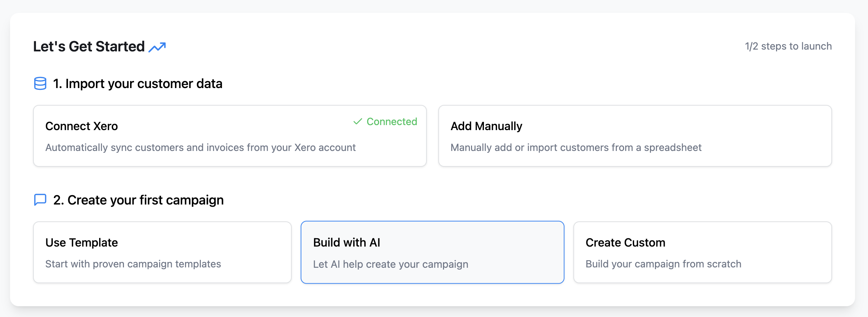
Task: Click the build from scratch description text
Action: click(x=663, y=264)
